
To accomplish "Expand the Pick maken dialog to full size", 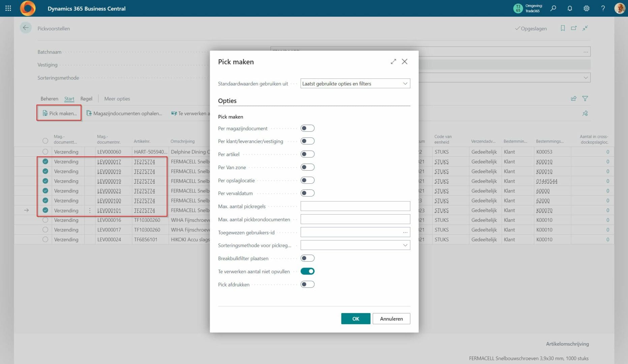I will click(393, 62).
